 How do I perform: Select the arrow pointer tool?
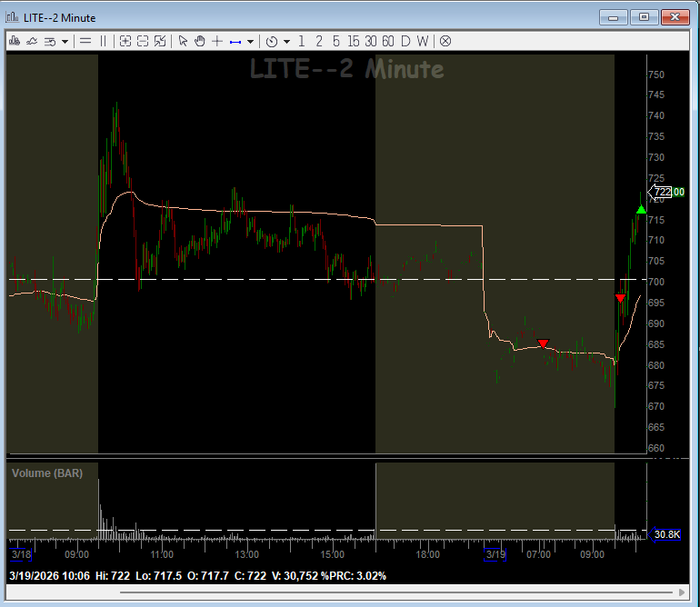[183, 42]
